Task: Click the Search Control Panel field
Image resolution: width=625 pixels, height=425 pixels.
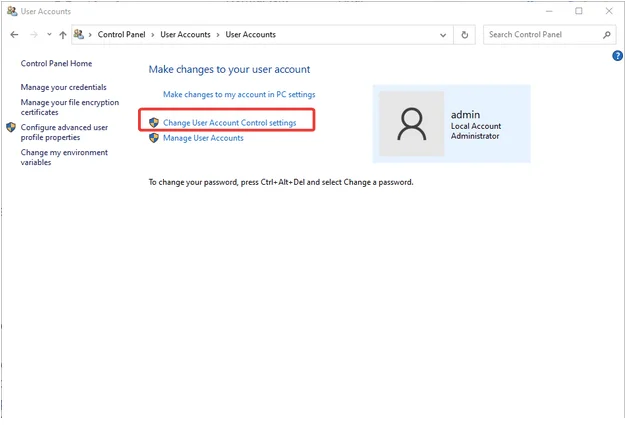Action: click(550, 35)
